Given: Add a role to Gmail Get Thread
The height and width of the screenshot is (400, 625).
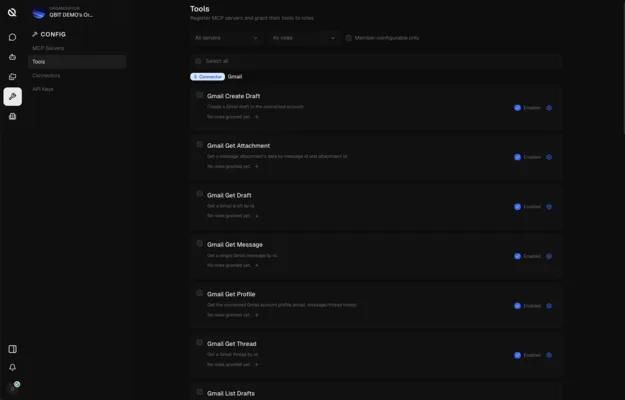Looking at the screenshot, I should (257, 364).
